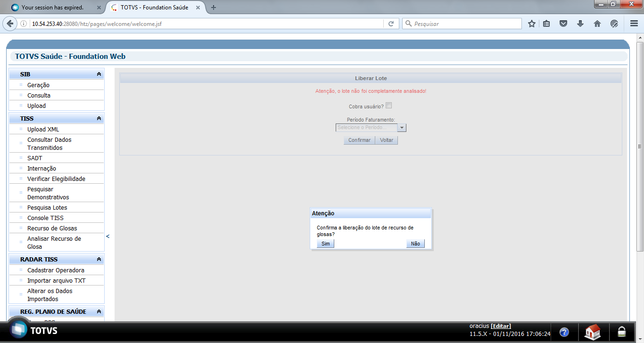This screenshot has width=644, height=343.
Task: Switch to the 'Your session has expired.' tab
Action: click(53, 8)
